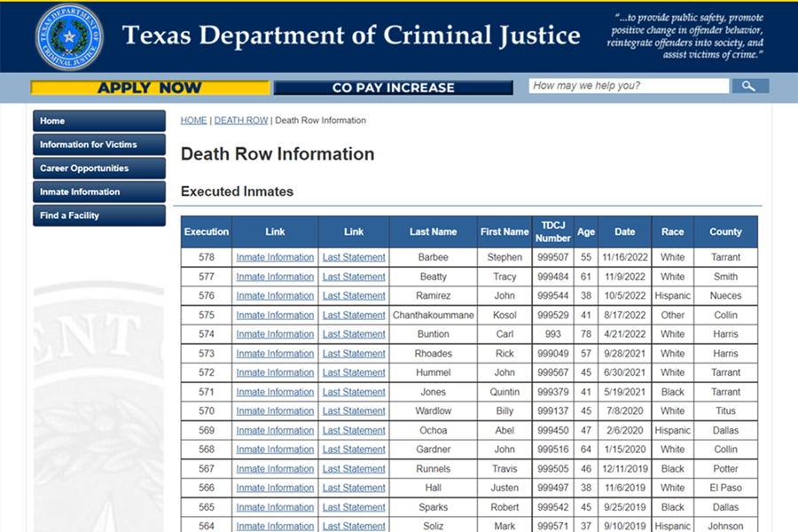798x532 pixels.
Task: Open Last Statement for execution 575
Action: 354,315
